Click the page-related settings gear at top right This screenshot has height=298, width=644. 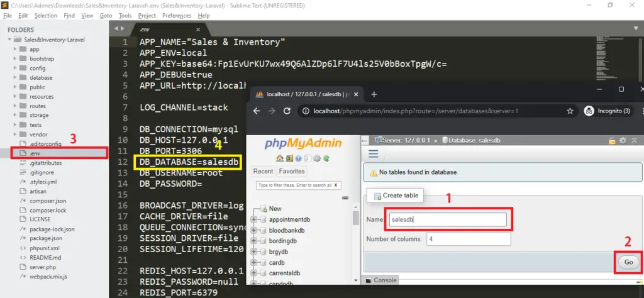[x=621, y=140]
